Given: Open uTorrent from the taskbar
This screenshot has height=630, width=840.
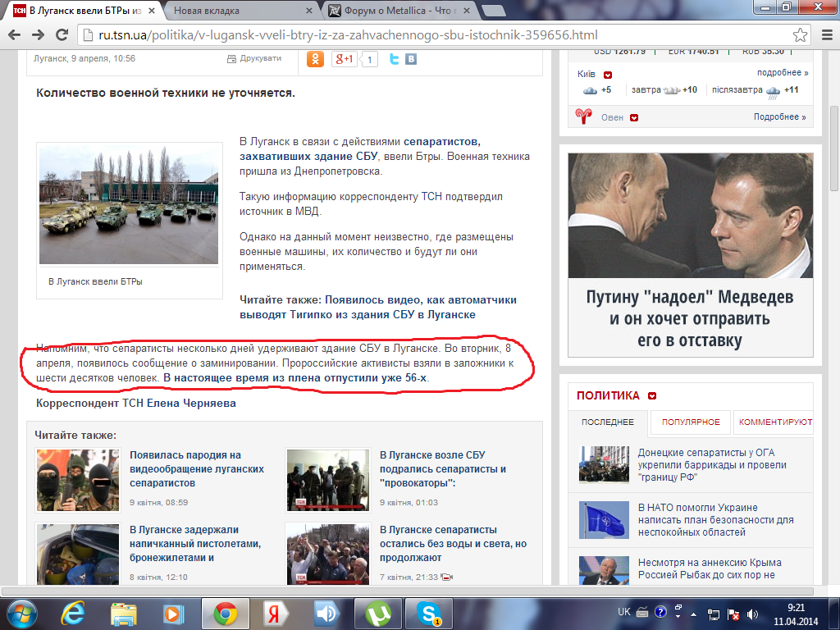Looking at the screenshot, I should coord(378,612).
